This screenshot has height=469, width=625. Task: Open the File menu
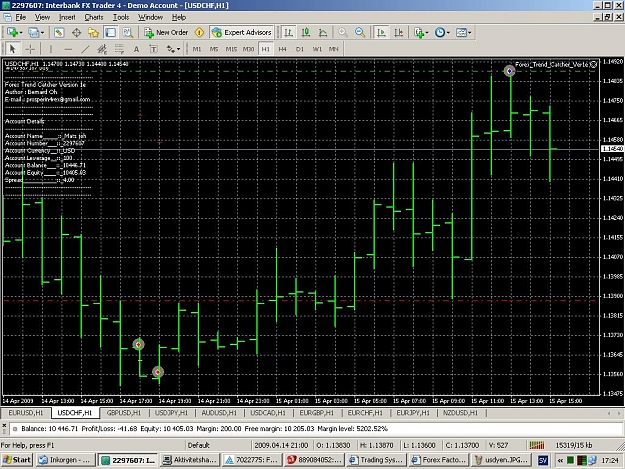tap(21, 18)
